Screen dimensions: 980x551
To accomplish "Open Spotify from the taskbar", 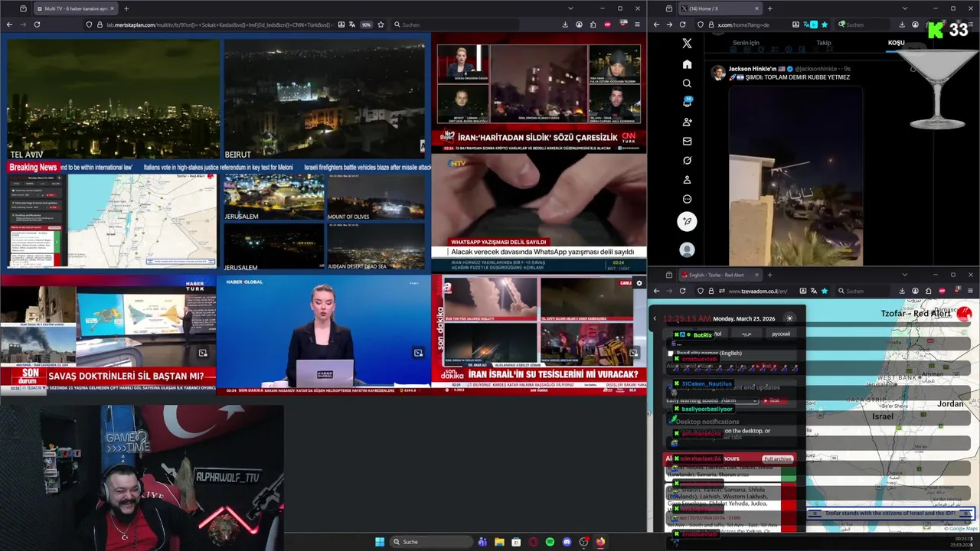I will [x=550, y=542].
